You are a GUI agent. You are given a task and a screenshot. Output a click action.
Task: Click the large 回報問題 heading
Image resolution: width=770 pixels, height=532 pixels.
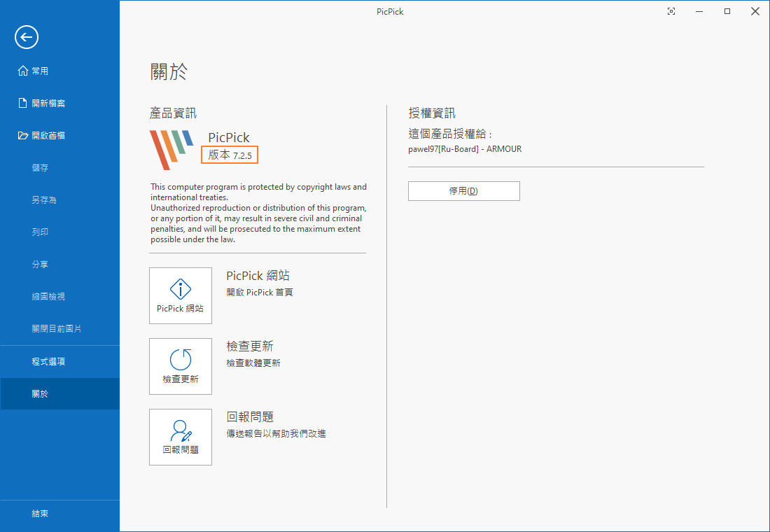pos(250,417)
